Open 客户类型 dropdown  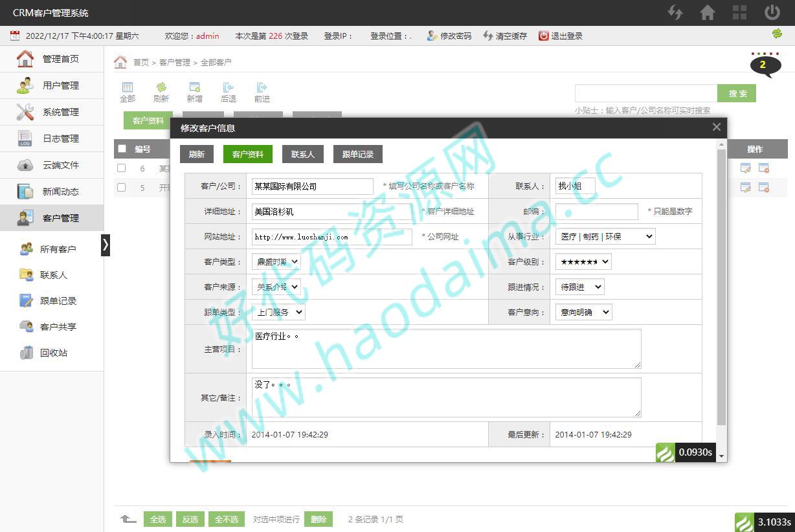click(276, 262)
